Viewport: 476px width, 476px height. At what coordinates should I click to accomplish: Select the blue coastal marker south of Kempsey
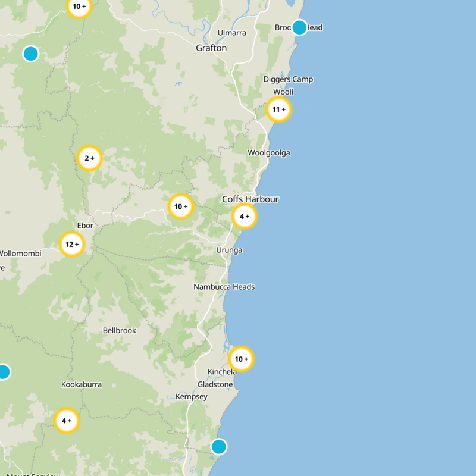[219, 447]
